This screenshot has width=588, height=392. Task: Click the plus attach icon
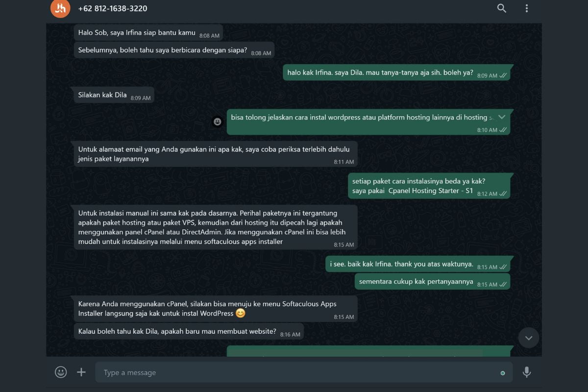pos(81,372)
